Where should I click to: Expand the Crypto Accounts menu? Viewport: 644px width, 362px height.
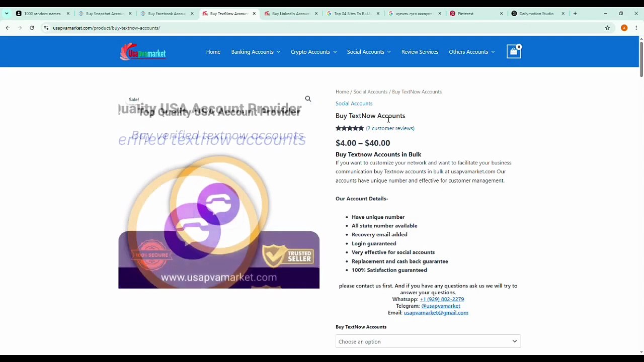(x=313, y=52)
